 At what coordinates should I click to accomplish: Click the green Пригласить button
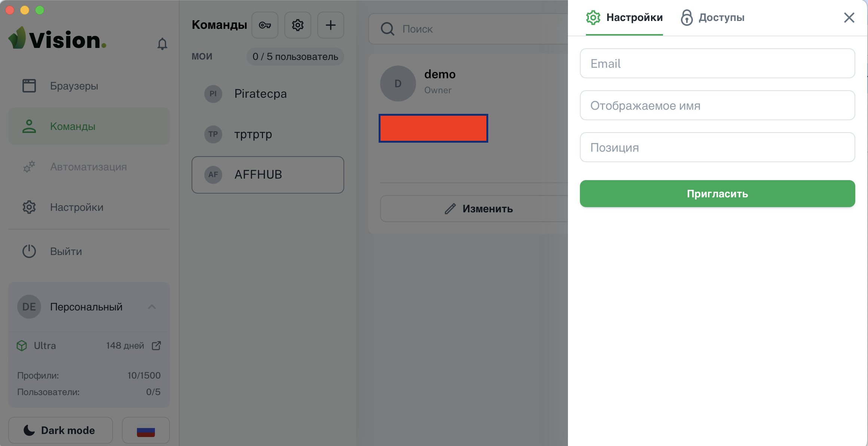[717, 194]
